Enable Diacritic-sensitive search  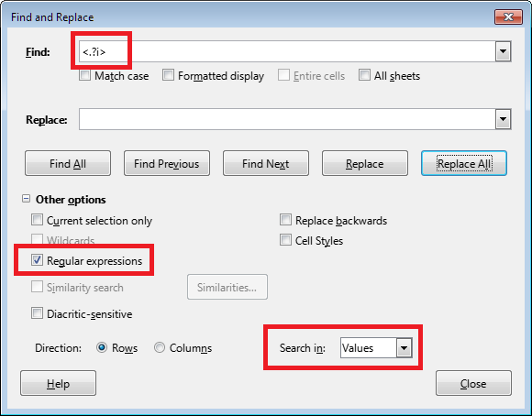click(x=37, y=313)
